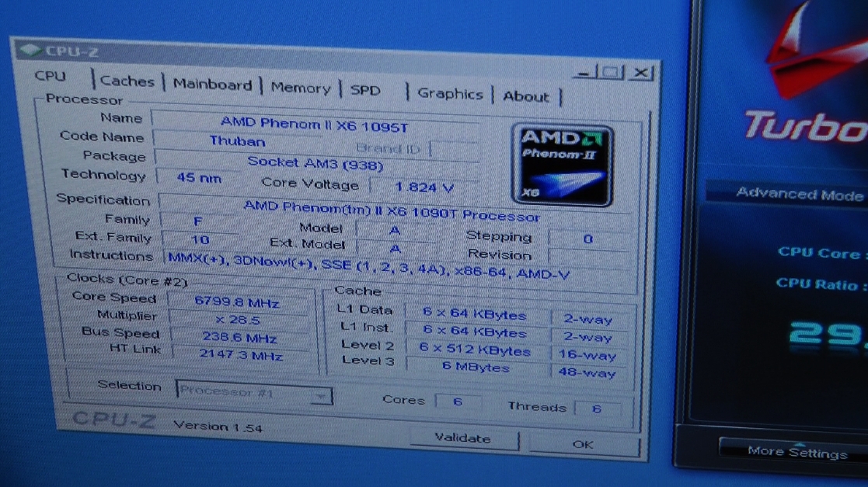Image resolution: width=868 pixels, height=487 pixels.
Task: Click the L1 Inst. 6 x 64 KBytes value
Action: coord(475,332)
